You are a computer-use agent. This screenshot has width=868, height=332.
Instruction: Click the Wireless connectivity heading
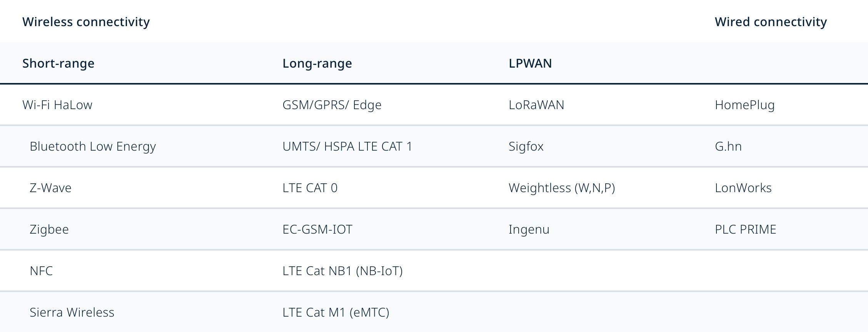[x=86, y=22]
